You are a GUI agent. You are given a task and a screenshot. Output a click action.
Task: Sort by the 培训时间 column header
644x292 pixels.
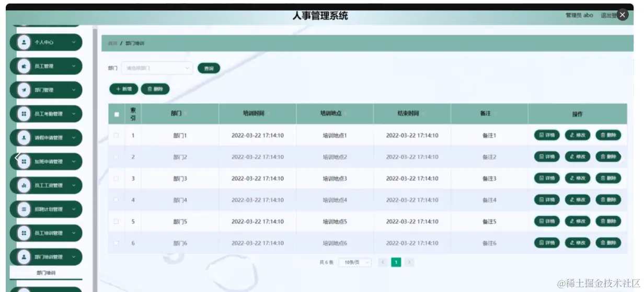click(x=257, y=114)
